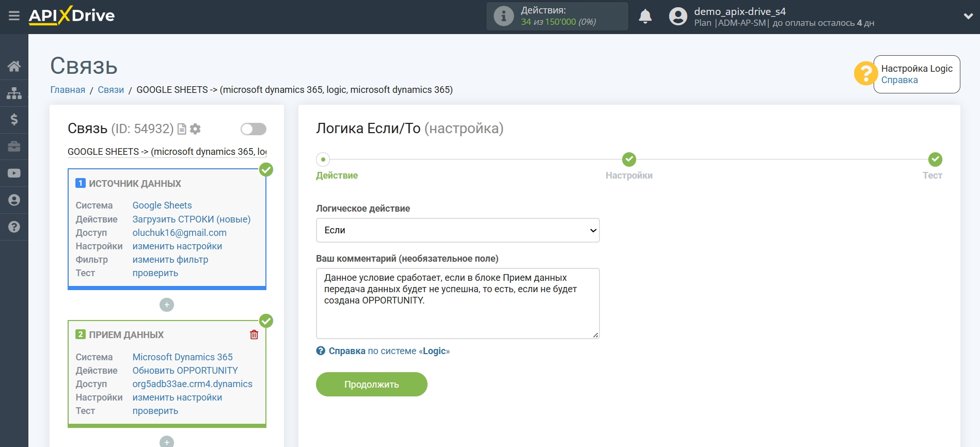Viewport: 980px width, 447px height.
Task: Add a block after the data source
Action: pos(167,305)
